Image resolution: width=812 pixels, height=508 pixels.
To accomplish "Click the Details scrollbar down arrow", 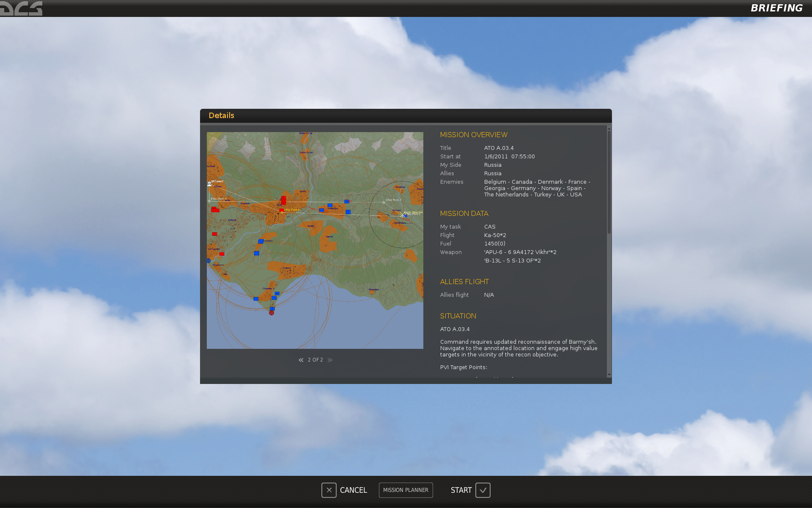I will [609, 375].
